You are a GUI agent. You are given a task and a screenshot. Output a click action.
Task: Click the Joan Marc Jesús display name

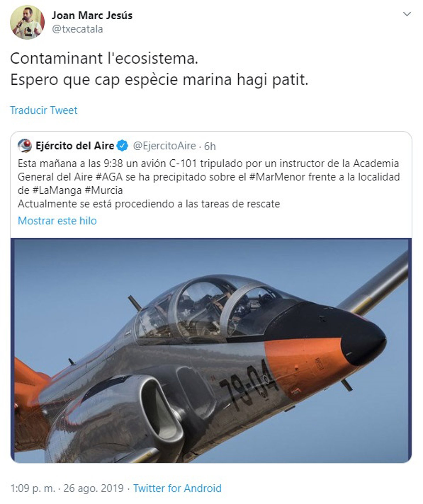click(92, 15)
